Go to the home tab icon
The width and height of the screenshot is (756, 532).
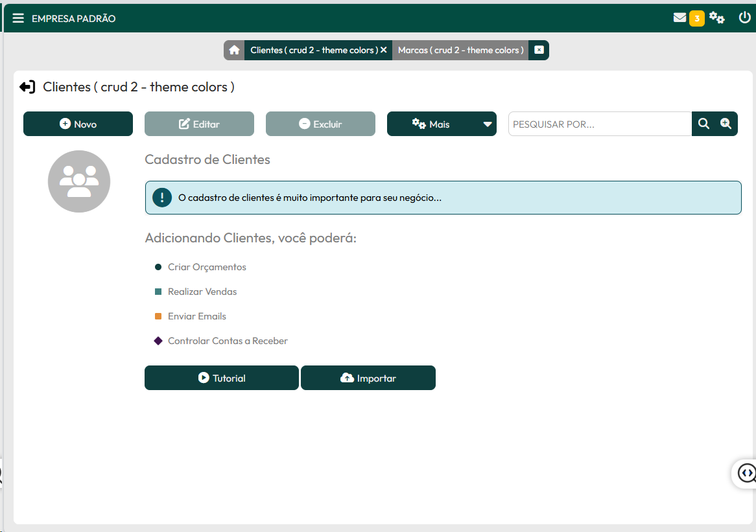[234, 51]
